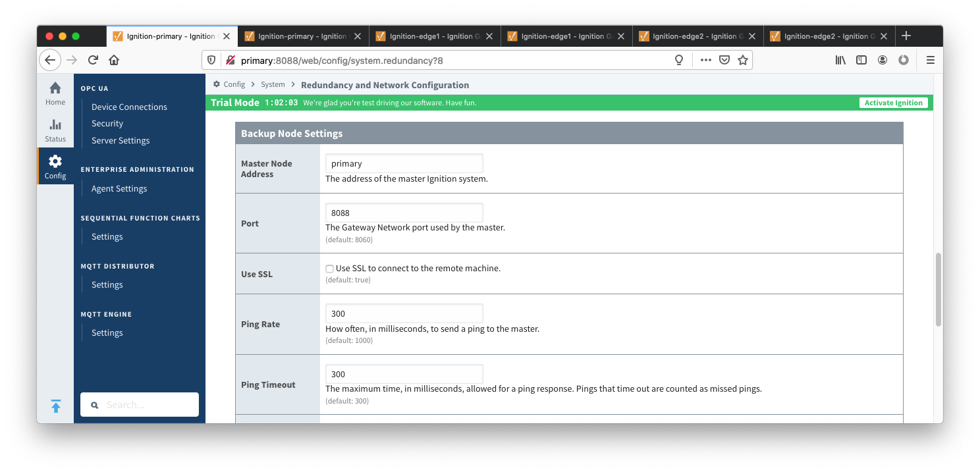
Task: Select the Config gear icon
Action: point(55,161)
